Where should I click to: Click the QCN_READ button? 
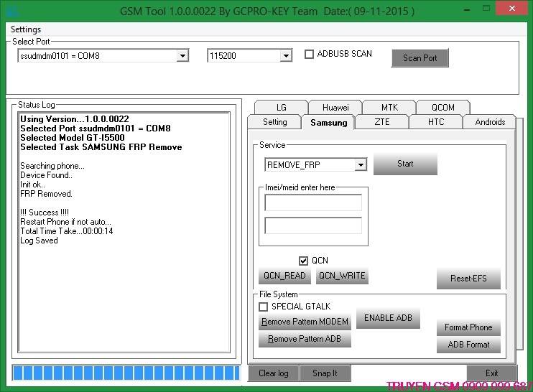[x=284, y=276]
